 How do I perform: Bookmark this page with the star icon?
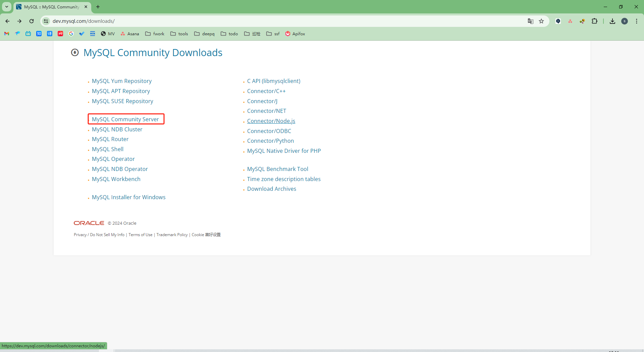pyautogui.click(x=541, y=21)
